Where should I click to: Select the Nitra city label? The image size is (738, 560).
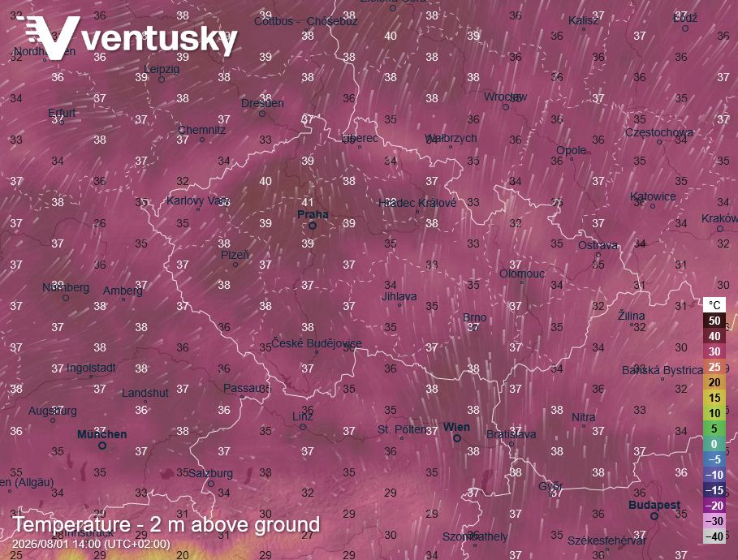[583, 417]
